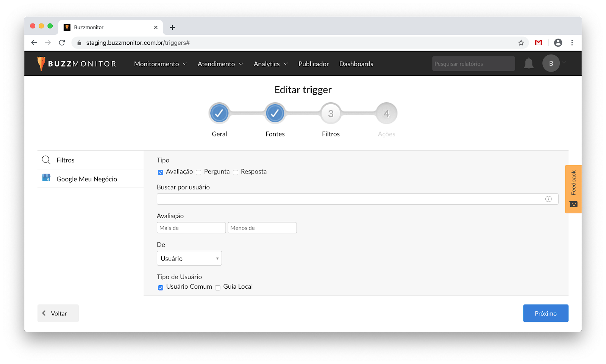Click the Voltar button

[x=58, y=313]
